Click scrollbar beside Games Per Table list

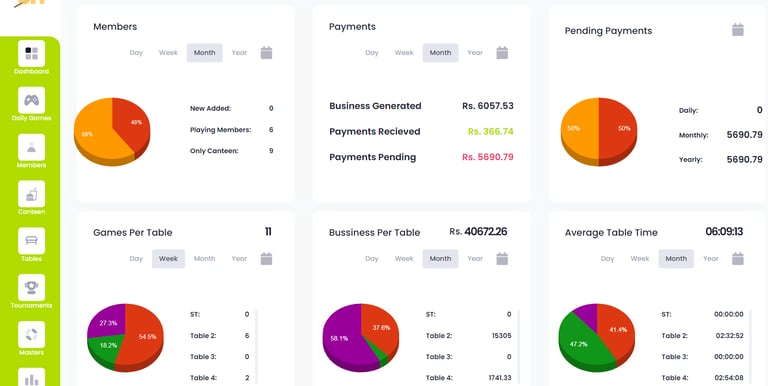(256, 347)
